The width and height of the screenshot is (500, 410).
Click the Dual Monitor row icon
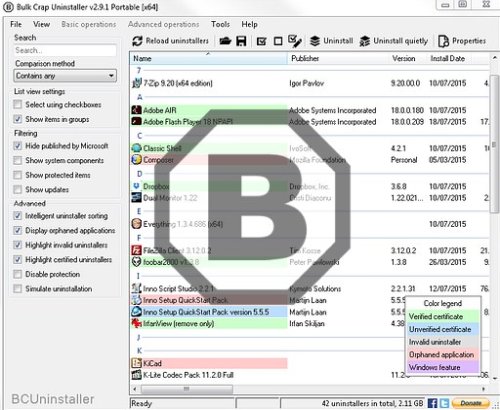tap(136, 198)
